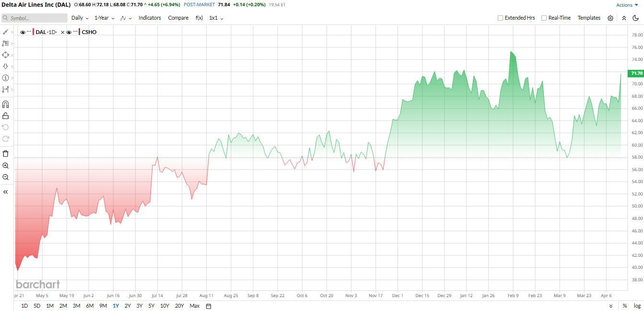Switch to dark mode moon icon
This screenshot has height=311, width=644.
pos(636,18)
